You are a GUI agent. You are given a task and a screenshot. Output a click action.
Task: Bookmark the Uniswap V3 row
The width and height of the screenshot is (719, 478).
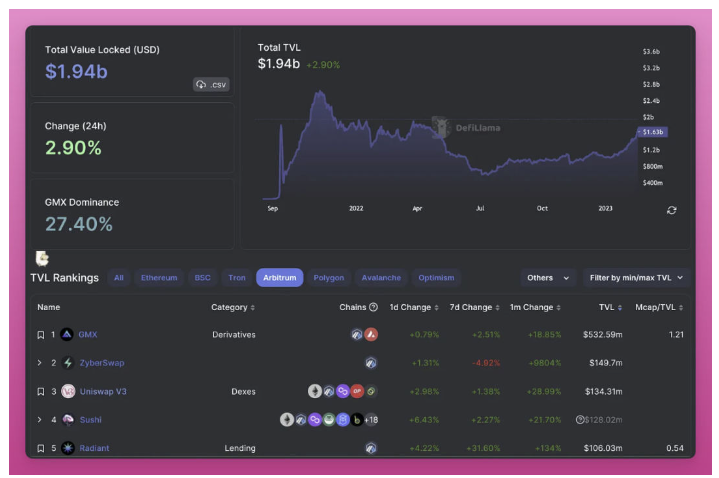click(41, 391)
